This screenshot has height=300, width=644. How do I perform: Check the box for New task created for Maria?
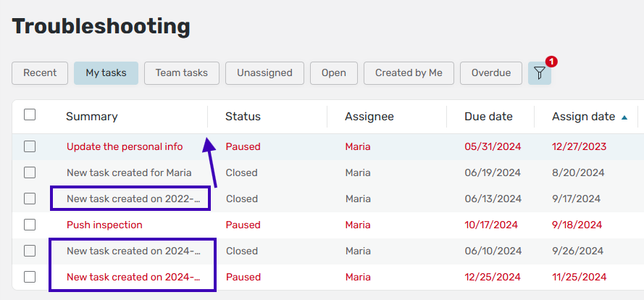(x=30, y=172)
